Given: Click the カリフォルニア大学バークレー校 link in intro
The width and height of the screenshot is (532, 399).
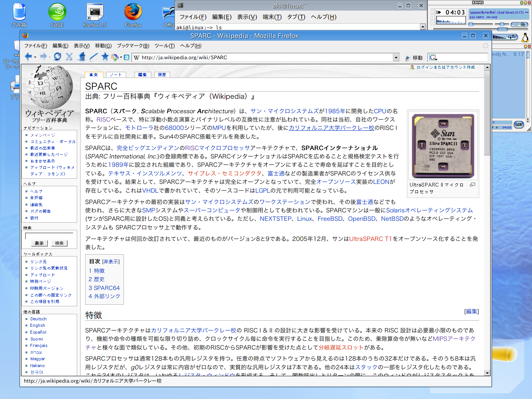Looking at the screenshot, I should click(331, 128).
